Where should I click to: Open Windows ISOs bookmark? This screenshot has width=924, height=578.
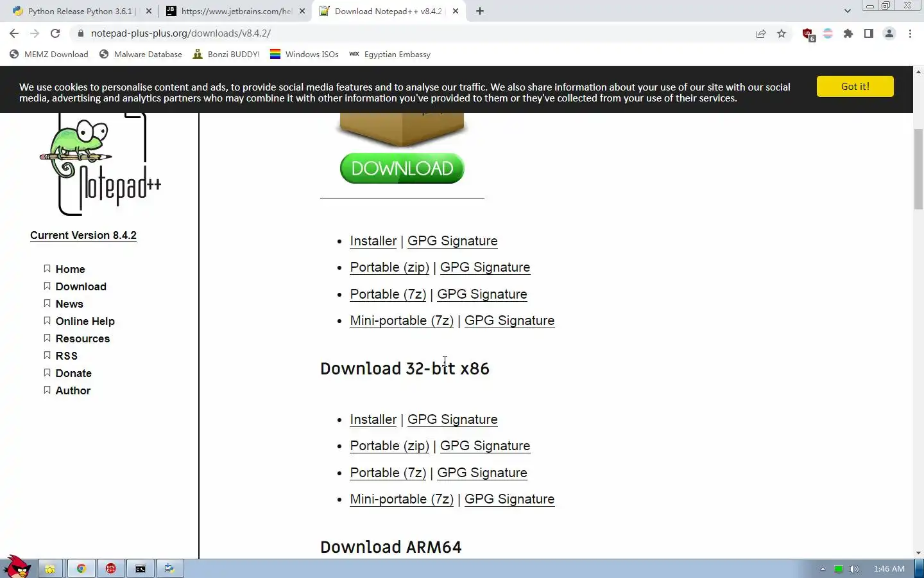(304, 55)
